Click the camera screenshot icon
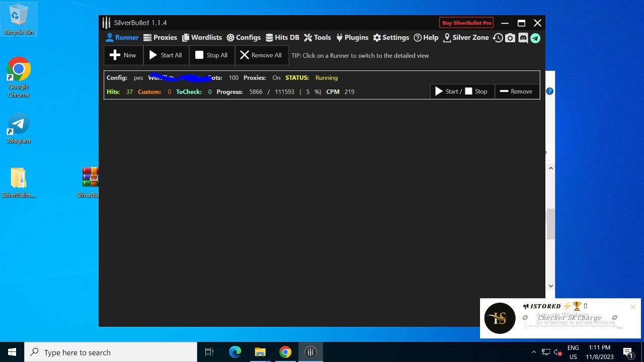 [x=510, y=38]
